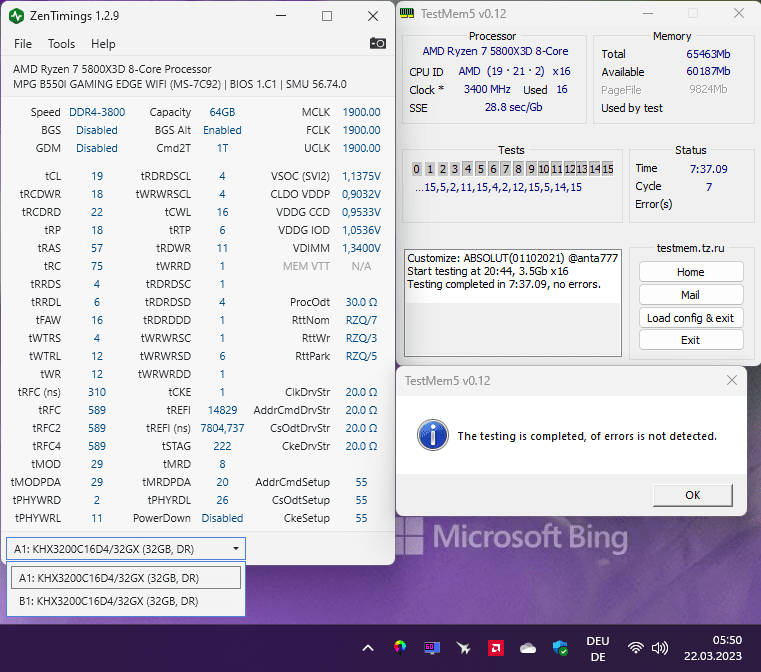Click the tRFC (ns) value 310
Image resolution: width=761 pixels, height=672 pixels.
point(97,392)
